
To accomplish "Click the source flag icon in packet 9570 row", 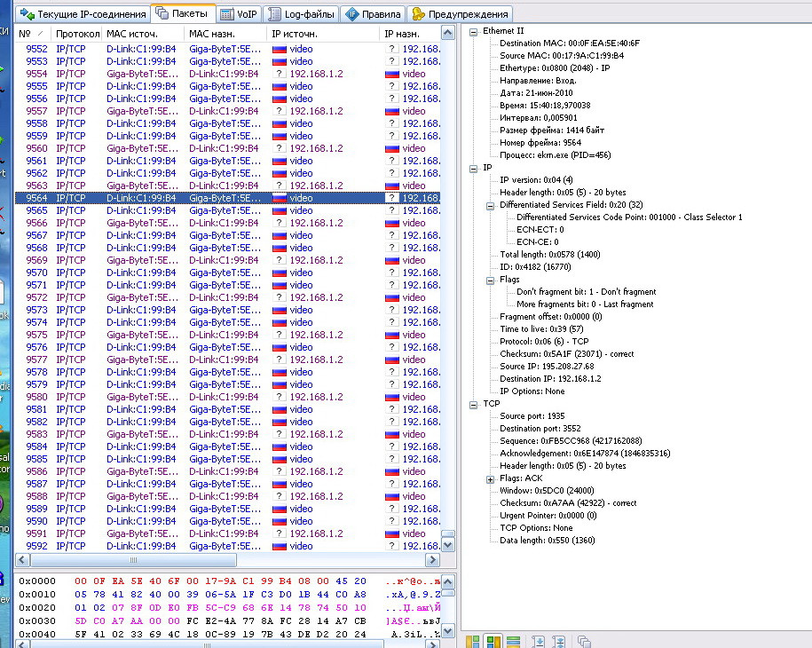I will [x=280, y=273].
